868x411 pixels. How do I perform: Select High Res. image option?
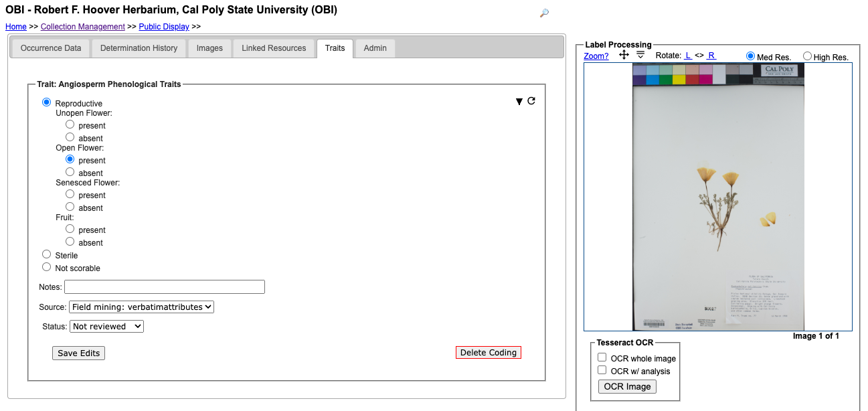click(807, 56)
